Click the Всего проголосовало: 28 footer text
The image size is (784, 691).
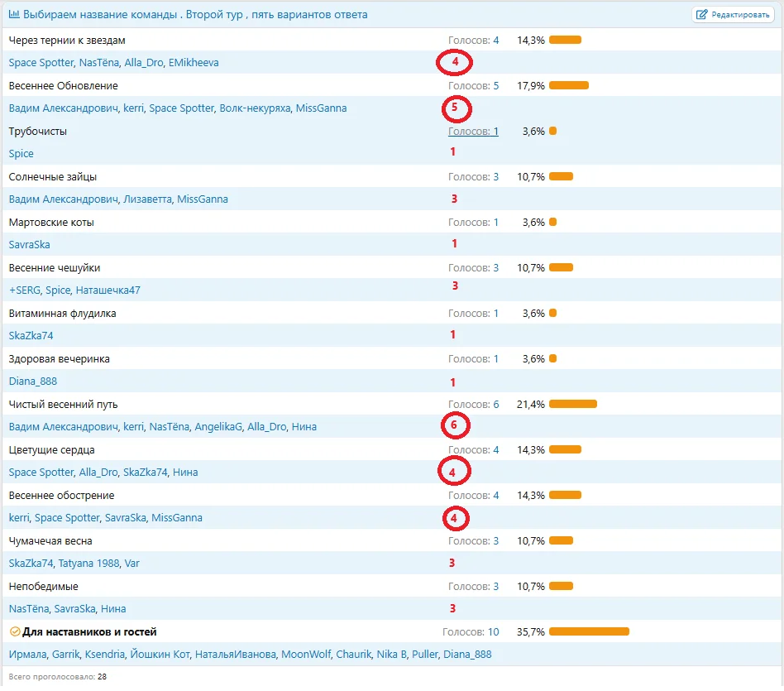[x=58, y=676]
